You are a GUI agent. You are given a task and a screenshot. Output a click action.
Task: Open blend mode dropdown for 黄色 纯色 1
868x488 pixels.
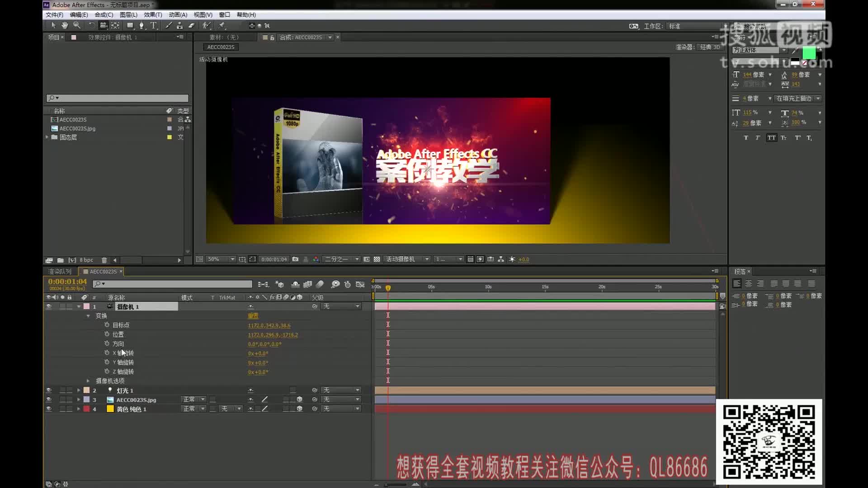coord(193,409)
